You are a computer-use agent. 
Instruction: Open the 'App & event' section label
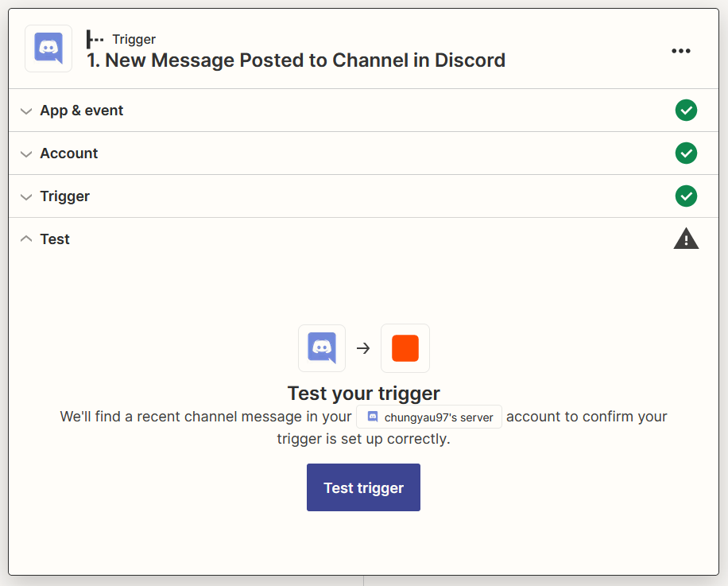point(82,111)
